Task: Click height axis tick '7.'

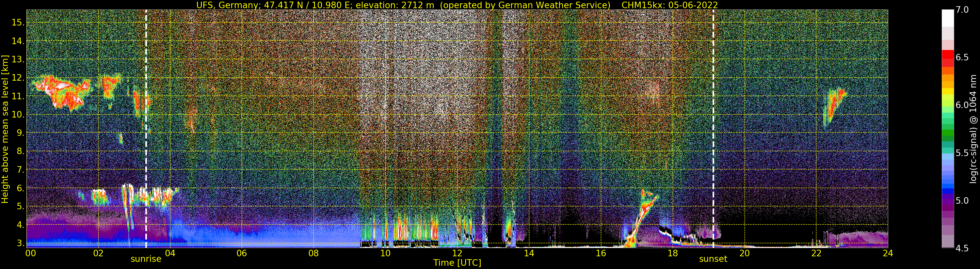Action: pos(20,170)
